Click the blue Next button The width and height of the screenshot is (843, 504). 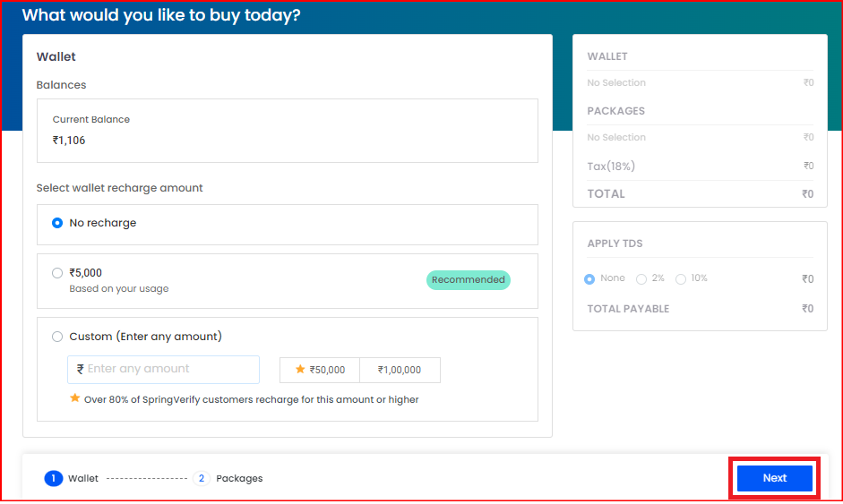point(775,478)
